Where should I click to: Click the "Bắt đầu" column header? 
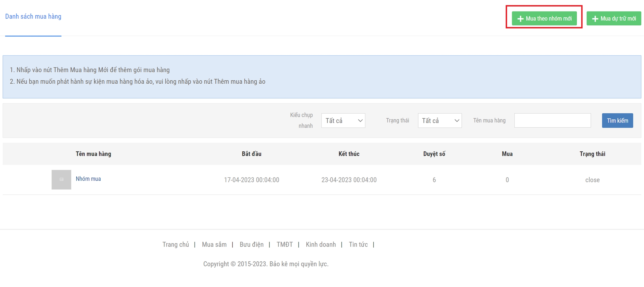252,154
